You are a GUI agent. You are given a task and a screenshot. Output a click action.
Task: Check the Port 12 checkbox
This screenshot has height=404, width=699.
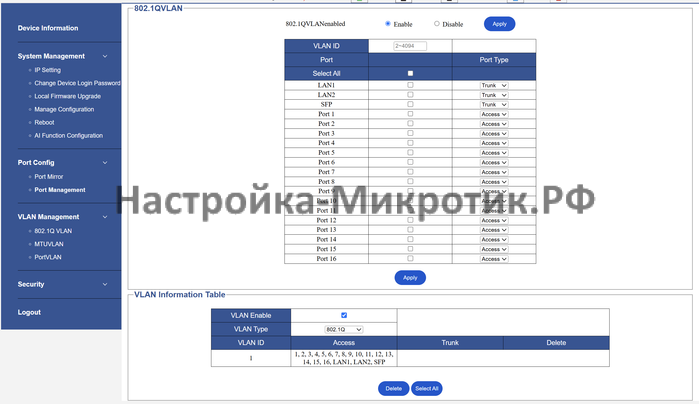pos(410,220)
